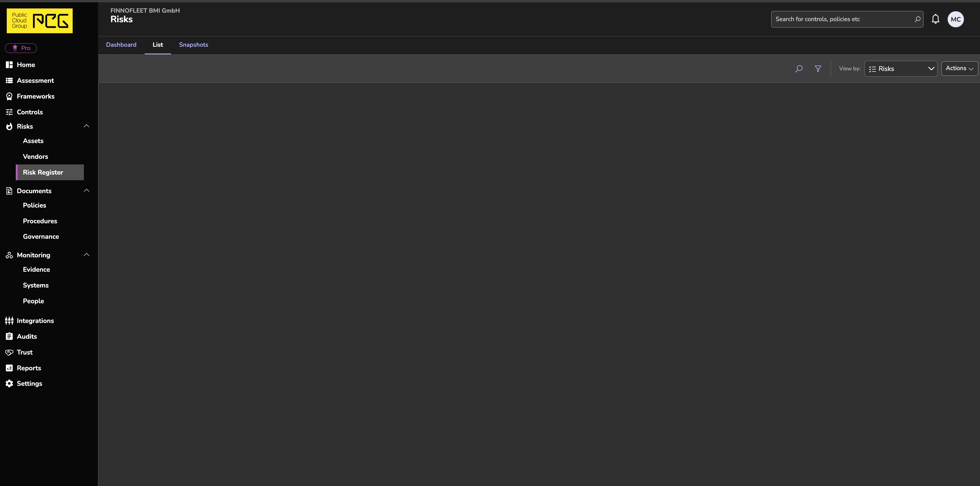Click the Frameworks badge icon
The width and height of the screenshot is (980, 486).
(x=9, y=96)
